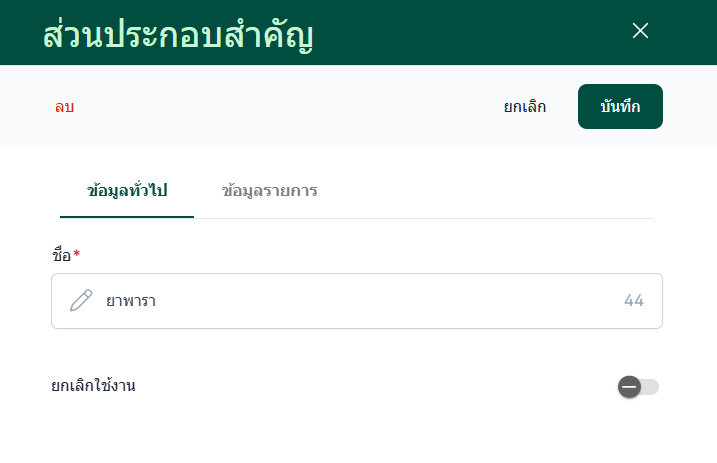Click the character counter showing 44
This screenshot has height=463, width=717.
tap(634, 301)
